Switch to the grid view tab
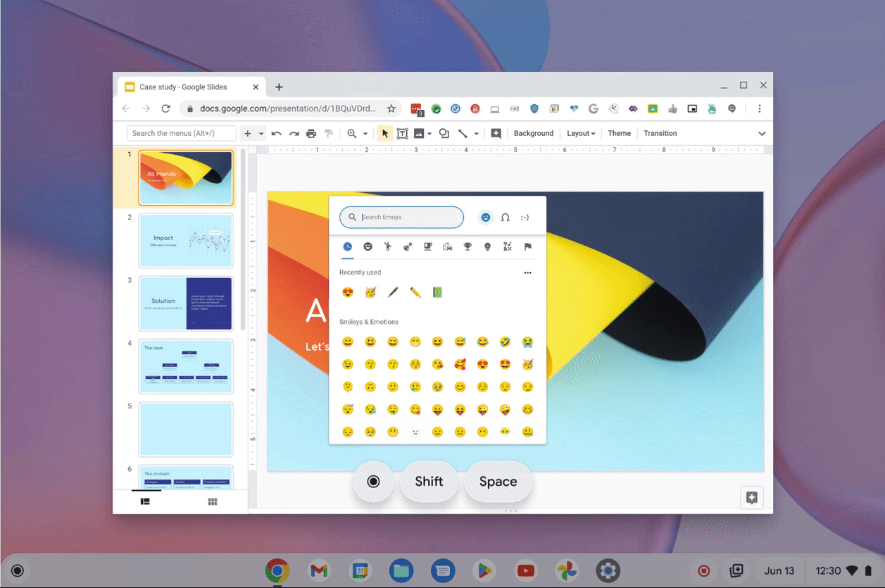 (213, 501)
